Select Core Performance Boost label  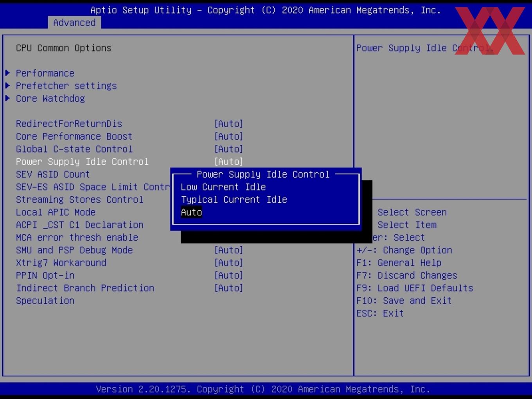coord(74,136)
